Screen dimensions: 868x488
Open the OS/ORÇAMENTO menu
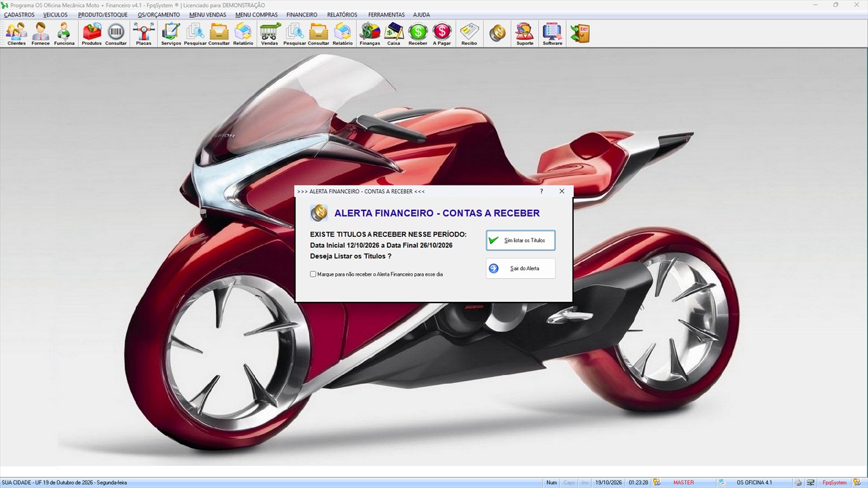159,15
